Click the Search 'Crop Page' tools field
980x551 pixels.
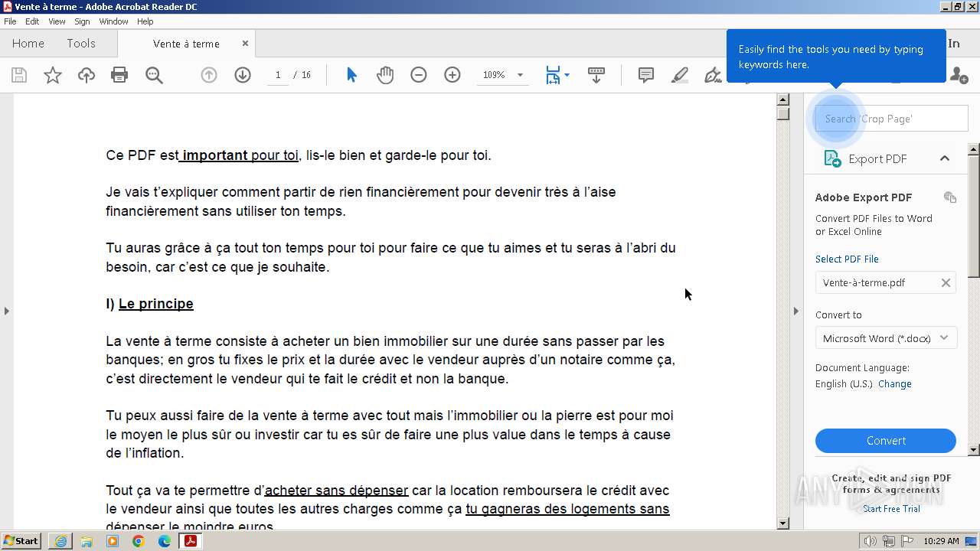click(891, 119)
